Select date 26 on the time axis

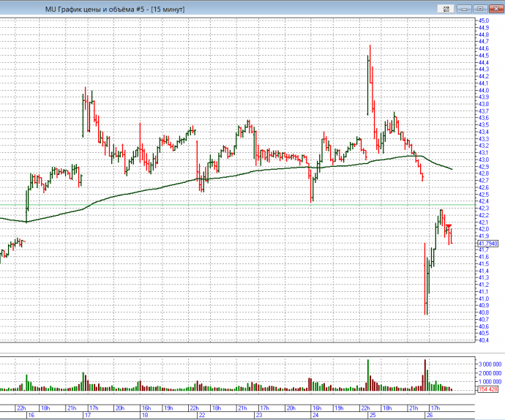[x=430, y=415]
